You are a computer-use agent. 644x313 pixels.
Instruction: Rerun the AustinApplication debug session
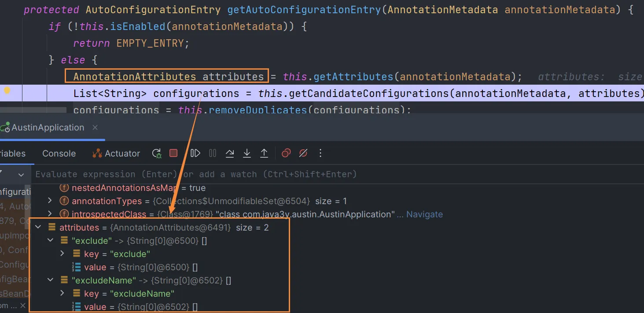coord(157,153)
